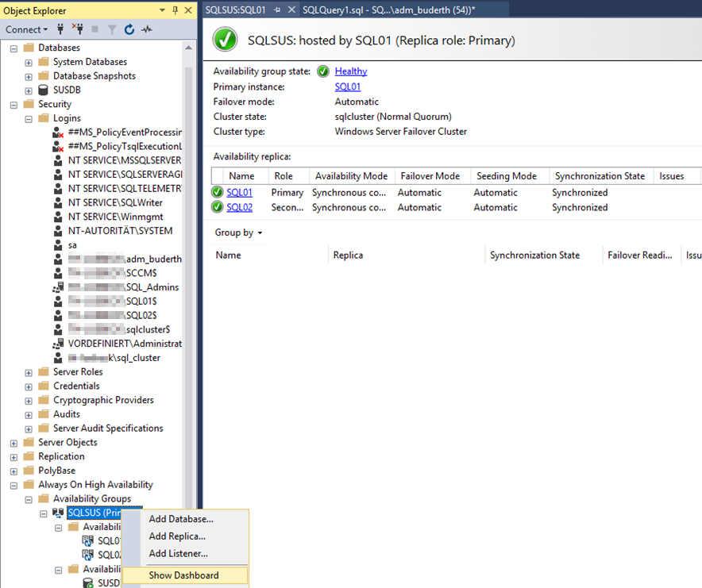Expand the Database Snapshots folder
This screenshot has height=588, width=702.
(x=29, y=76)
